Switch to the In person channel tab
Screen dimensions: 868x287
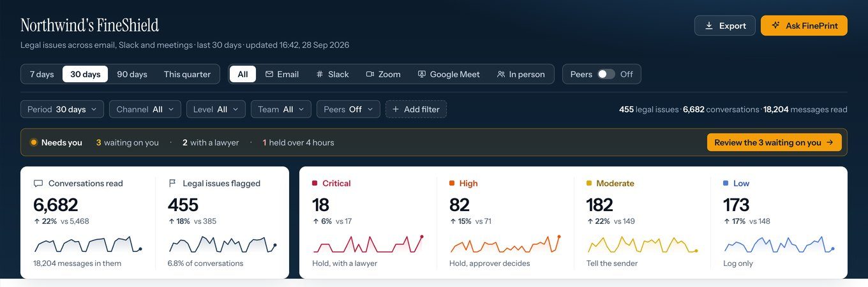pos(521,74)
